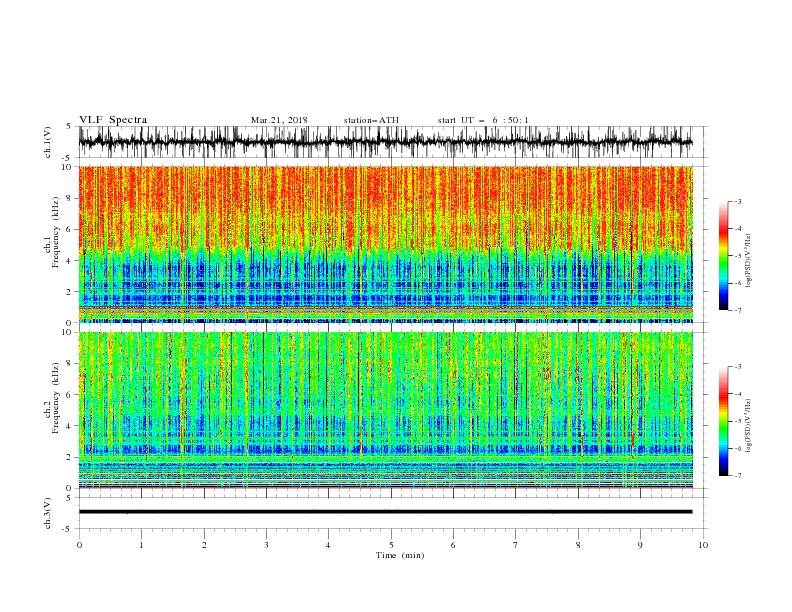Click the "4" frequency tick of the ch.1 spectrogram
Screen dimensions: 792x612
(69, 261)
